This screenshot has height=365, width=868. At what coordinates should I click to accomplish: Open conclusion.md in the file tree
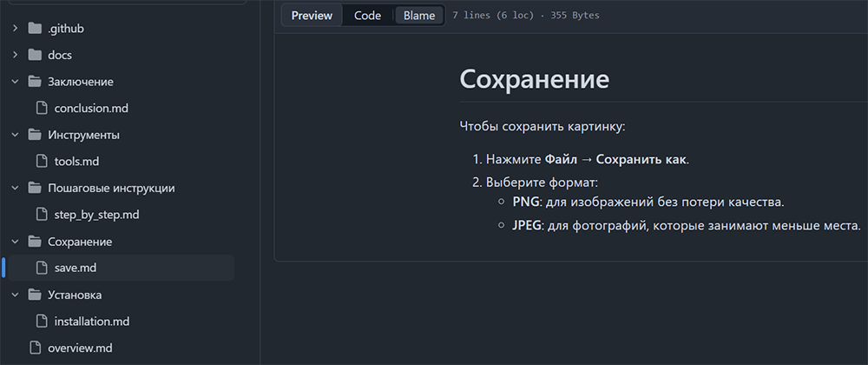click(x=91, y=109)
